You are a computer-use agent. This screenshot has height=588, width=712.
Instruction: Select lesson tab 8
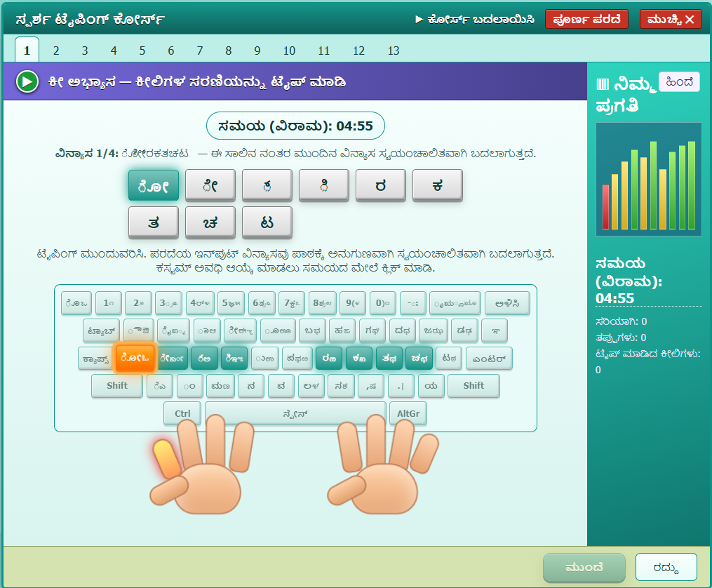pos(229,51)
